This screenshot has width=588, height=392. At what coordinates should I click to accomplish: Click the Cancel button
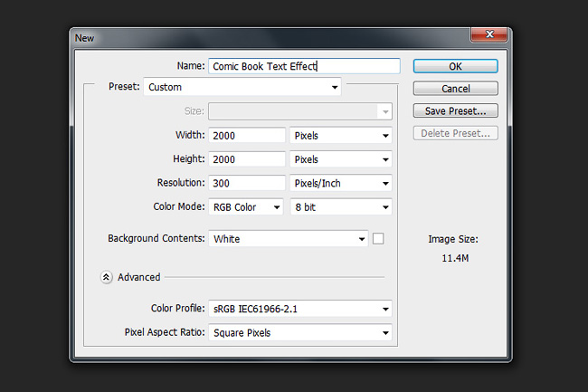coord(456,89)
